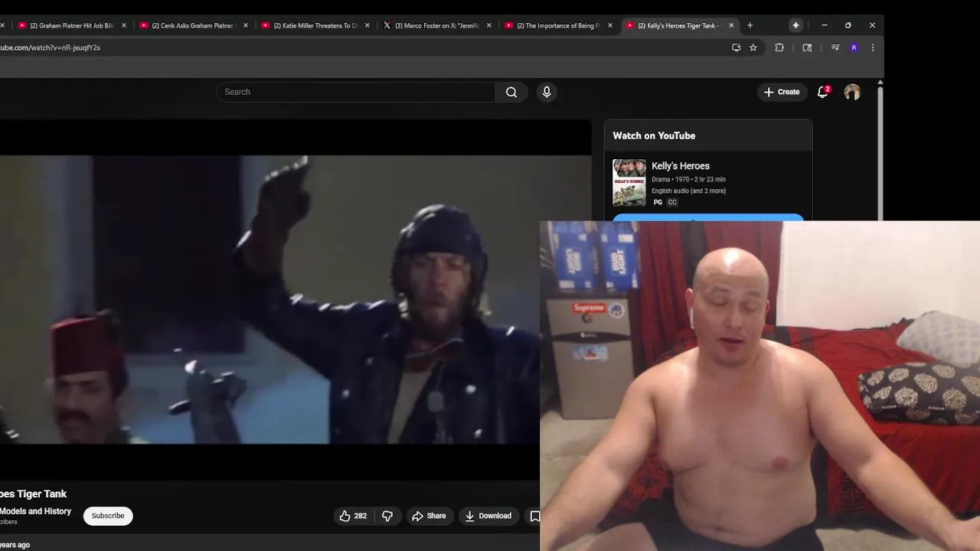This screenshot has height=551, width=980.
Task: Switch to The Importance of Being tab
Action: [x=558, y=25]
